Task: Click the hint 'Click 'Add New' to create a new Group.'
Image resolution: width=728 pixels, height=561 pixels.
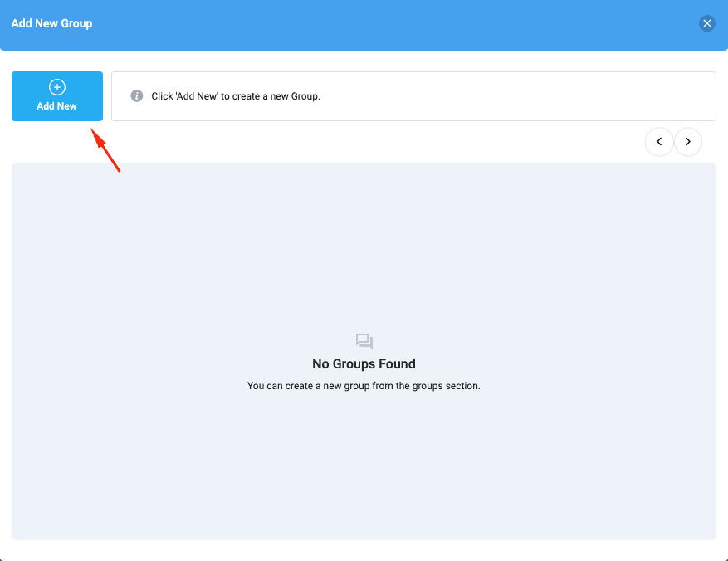Action: (236, 96)
